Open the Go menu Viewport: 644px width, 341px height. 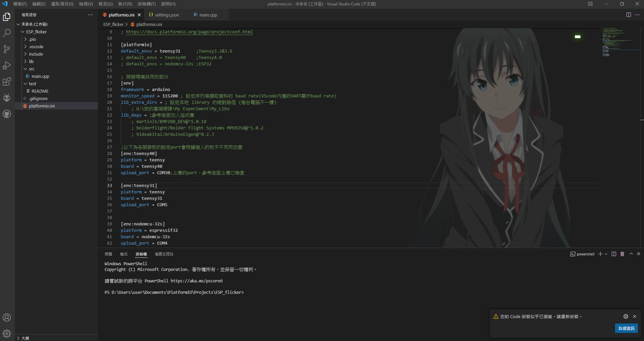click(106, 4)
